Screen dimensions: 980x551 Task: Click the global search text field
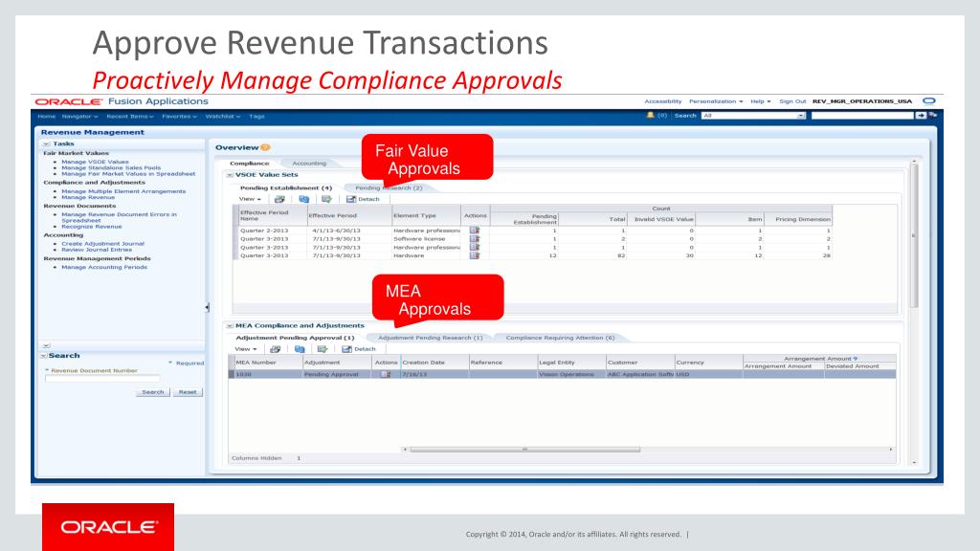click(862, 116)
